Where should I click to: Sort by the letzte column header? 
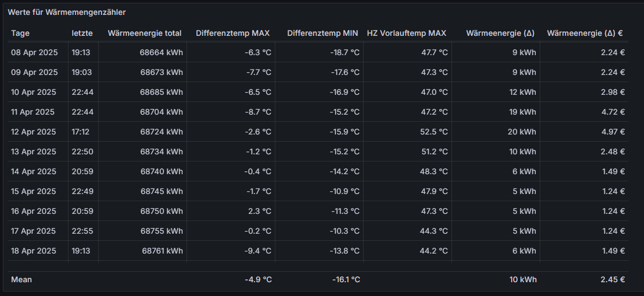pos(82,33)
